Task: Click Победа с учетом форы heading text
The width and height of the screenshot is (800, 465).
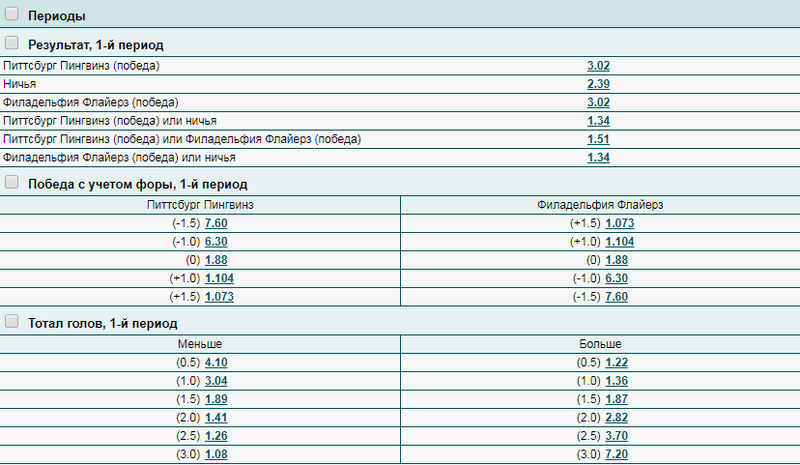Action: 138,184
